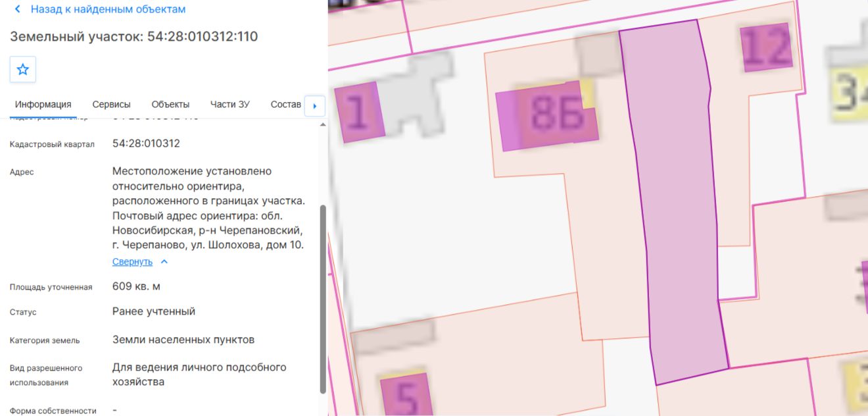The image size is (868, 416).
Task: Click the status value Ранее учтенный
Action: (154, 311)
